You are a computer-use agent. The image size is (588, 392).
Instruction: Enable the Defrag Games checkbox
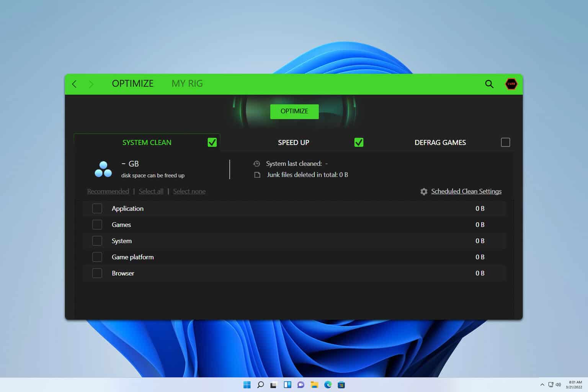505,142
